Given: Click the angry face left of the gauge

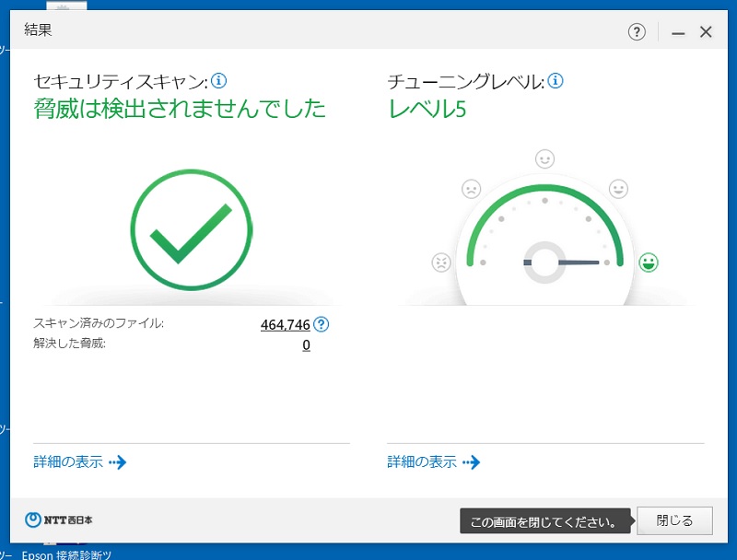Looking at the screenshot, I should point(439,262).
